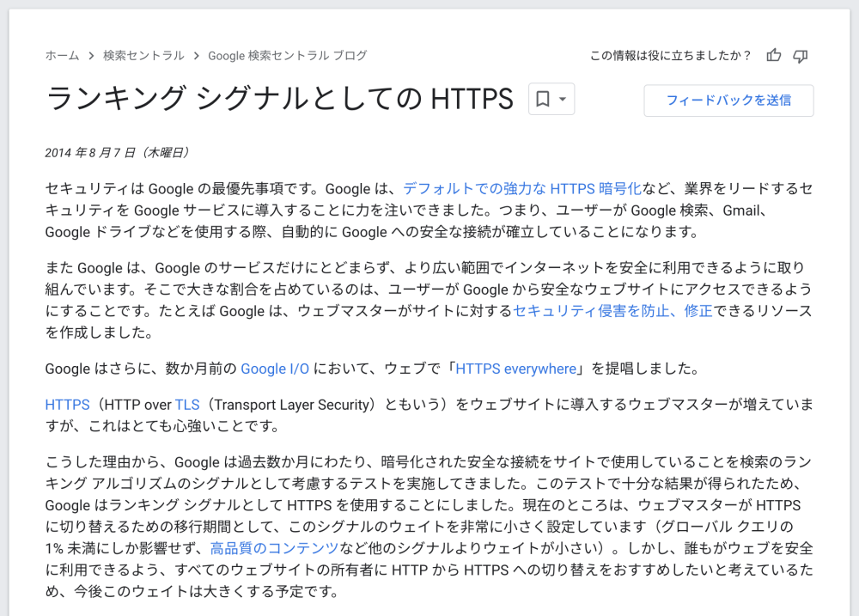The image size is (859, 616).
Task: Open セキュリティ侵害を防止、修正 link
Action: [612, 311]
